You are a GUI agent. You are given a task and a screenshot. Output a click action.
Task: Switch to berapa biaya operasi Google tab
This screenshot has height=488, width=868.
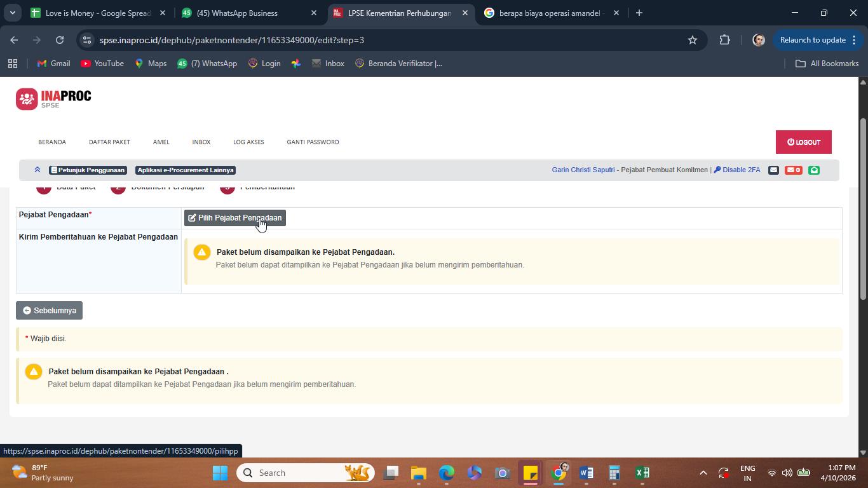[550, 13]
